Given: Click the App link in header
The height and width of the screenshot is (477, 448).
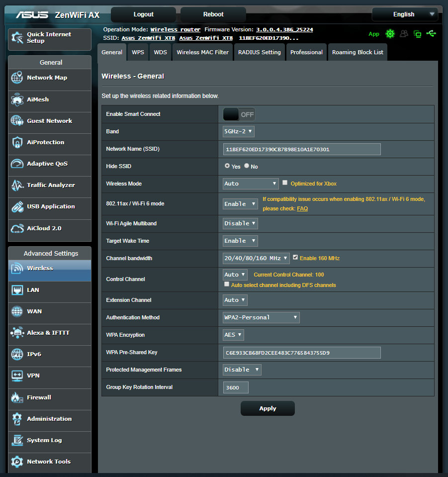Looking at the screenshot, I should pyautogui.click(x=374, y=34).
